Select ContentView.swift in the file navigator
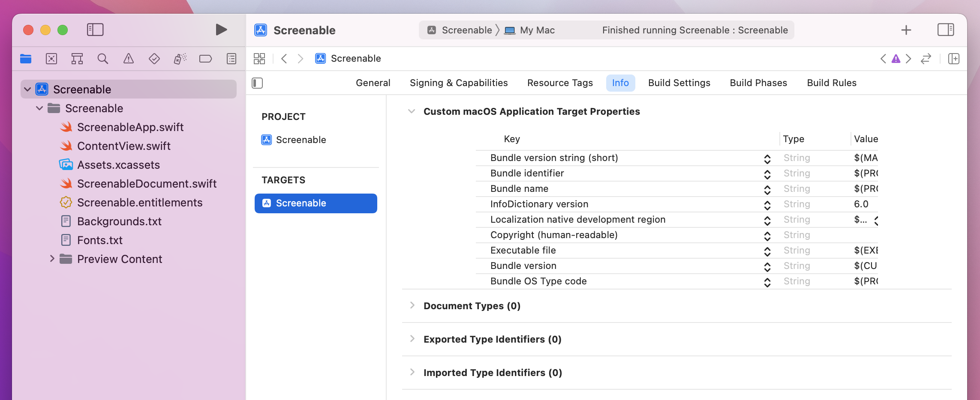This screenshot has width=980, height=400. coord(123,146)
